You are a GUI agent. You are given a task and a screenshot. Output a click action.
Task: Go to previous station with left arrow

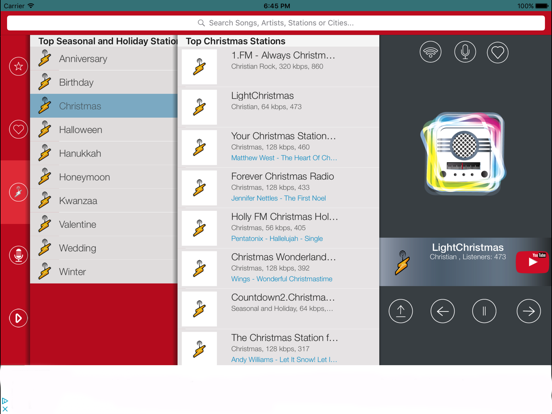coord(443,311)
